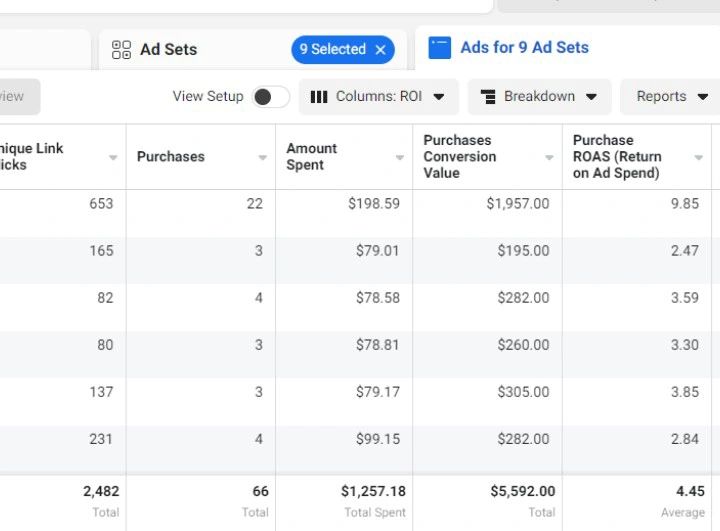Expand the Breakdown dropdown menu
Screen dimensions: 720x531
tap(540, 97)
